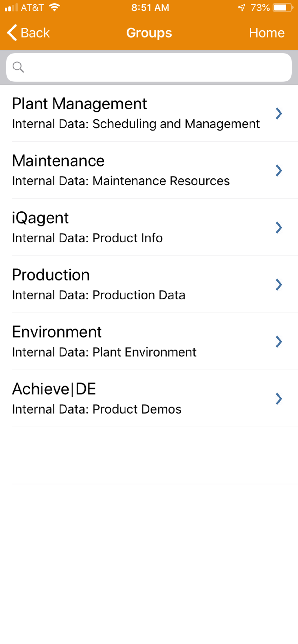Tap the search magnifier icon
Screen dimensions: 298x644
coord(18,67)
